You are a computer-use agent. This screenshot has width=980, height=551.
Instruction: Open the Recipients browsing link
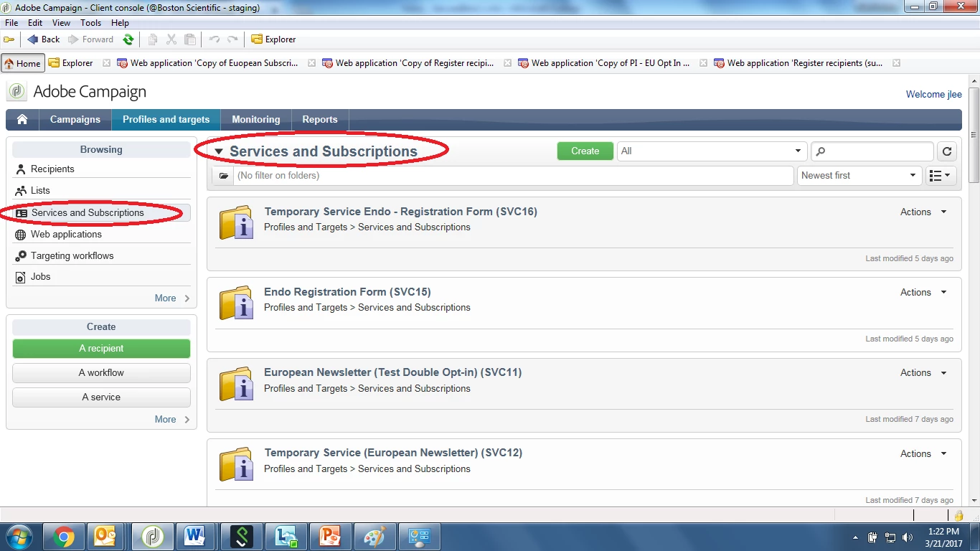pos(52,169)
